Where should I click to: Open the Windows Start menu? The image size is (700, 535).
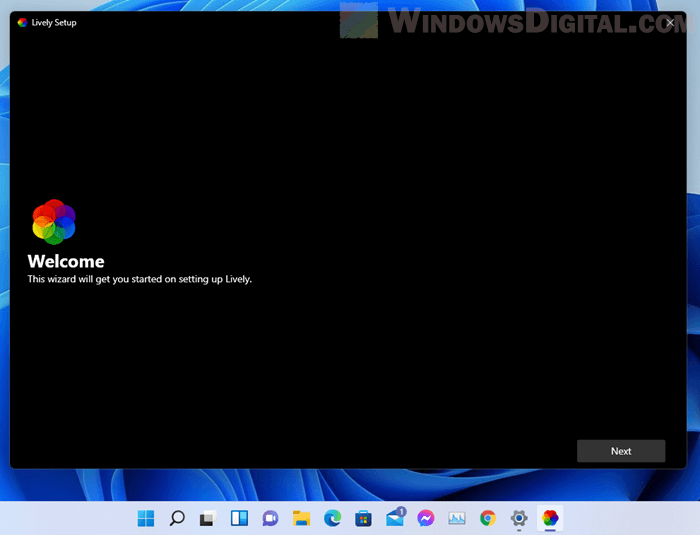pos(146,518)
